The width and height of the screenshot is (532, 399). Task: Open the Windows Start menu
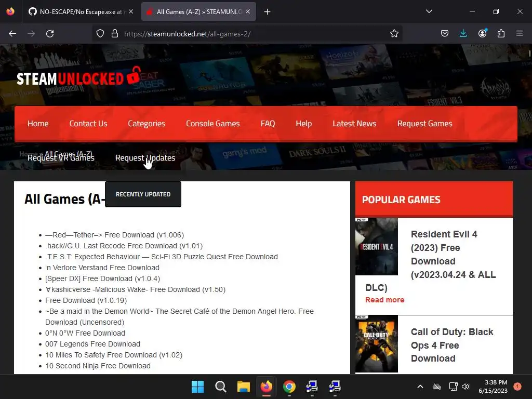coord(197,387)
